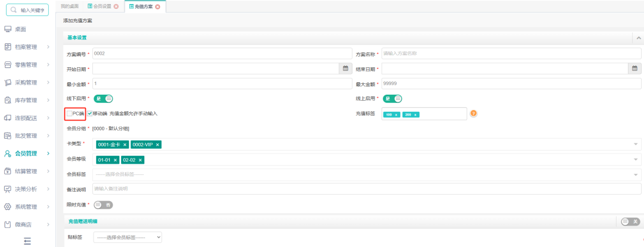Close the 充值方案 tab

157,7
